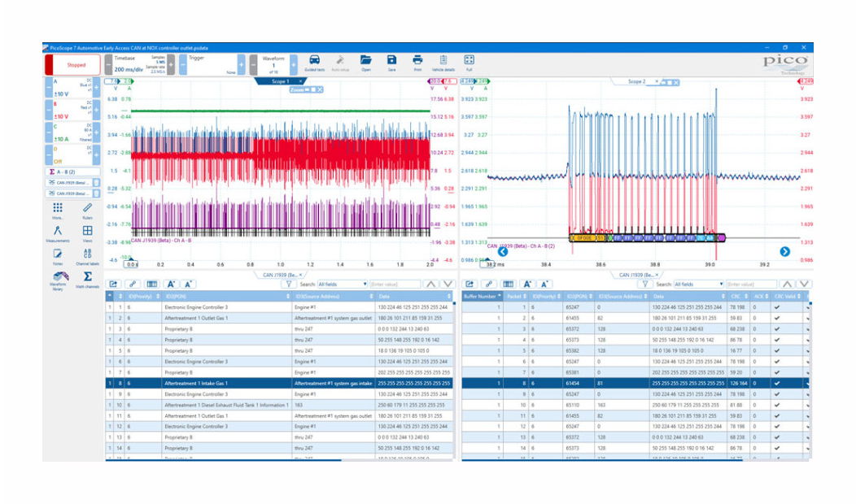Screen dimensions: 856x504
Task: Go to previous waveform with minus
Action: point(253,65)
